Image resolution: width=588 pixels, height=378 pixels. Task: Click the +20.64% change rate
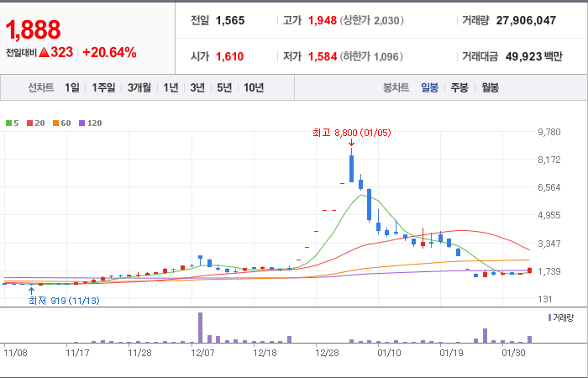pos(109,52)
